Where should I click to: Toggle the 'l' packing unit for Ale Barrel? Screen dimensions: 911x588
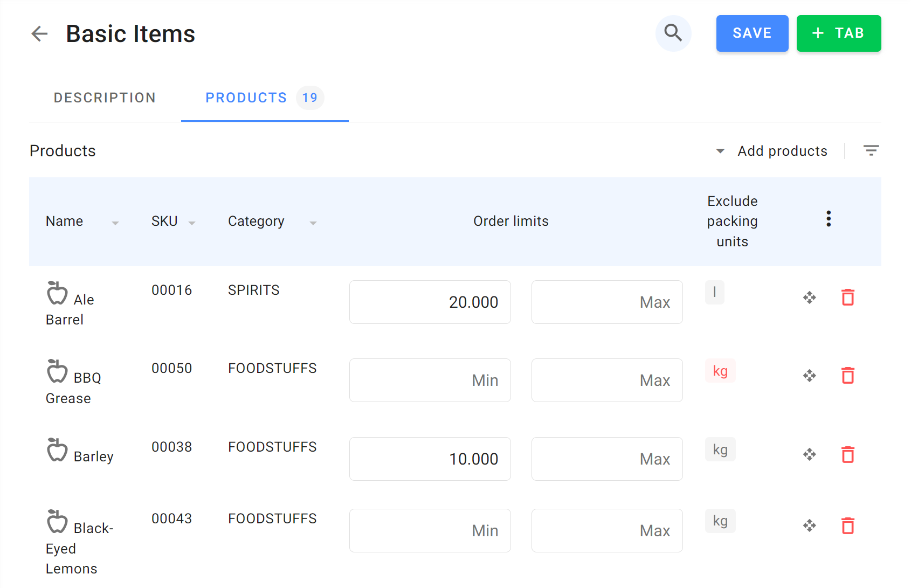point(714,293)
